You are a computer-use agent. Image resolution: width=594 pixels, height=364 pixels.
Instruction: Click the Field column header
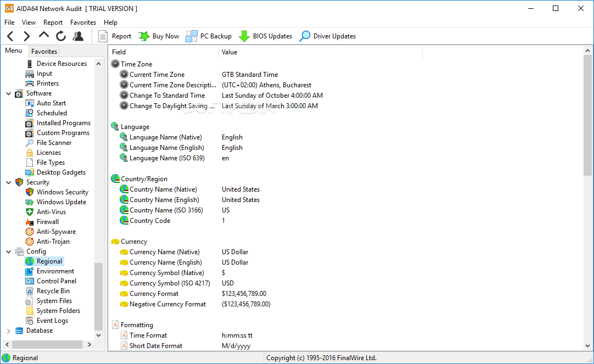point(163,52)
